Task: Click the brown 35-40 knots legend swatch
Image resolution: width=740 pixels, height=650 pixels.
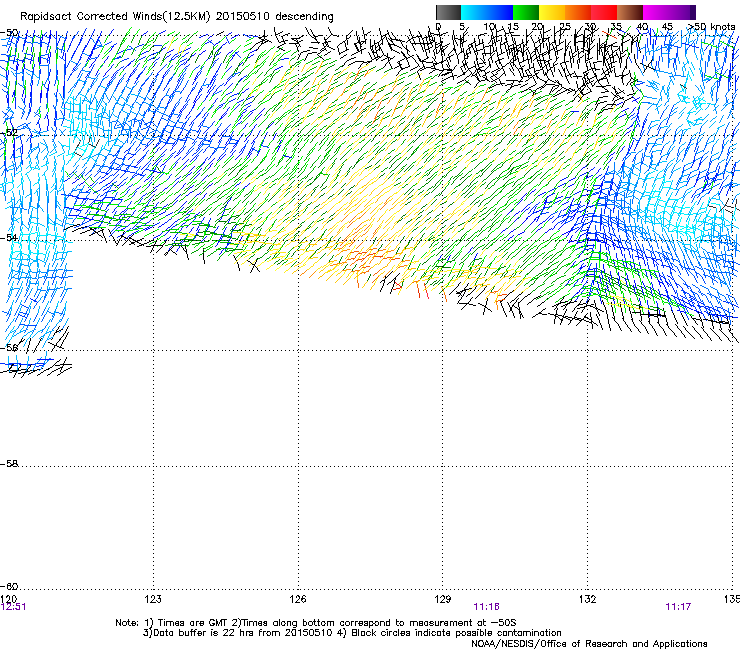Action: [630, 12]
